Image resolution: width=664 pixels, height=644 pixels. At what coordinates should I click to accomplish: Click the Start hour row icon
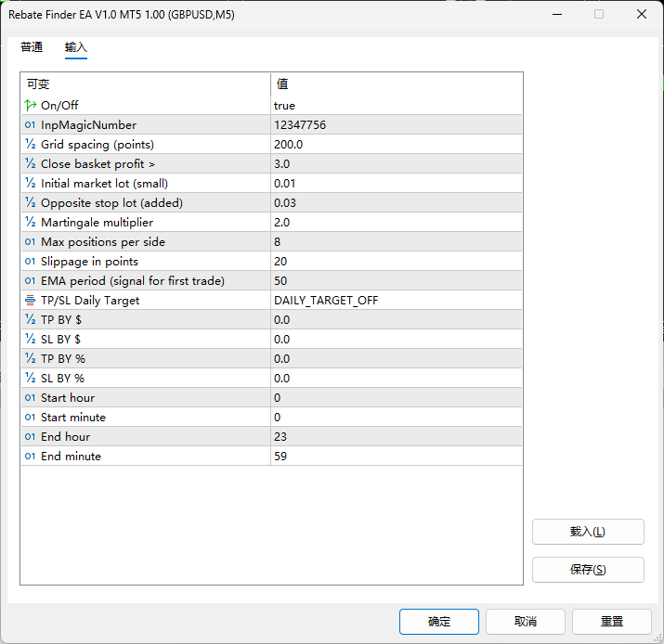[31, 398]
